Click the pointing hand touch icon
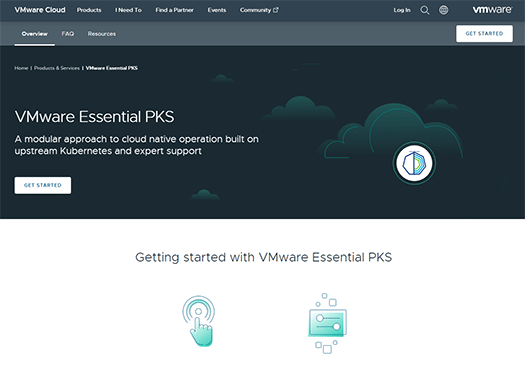Viewport: 525px width, 366px height. (x=199, y=321)
